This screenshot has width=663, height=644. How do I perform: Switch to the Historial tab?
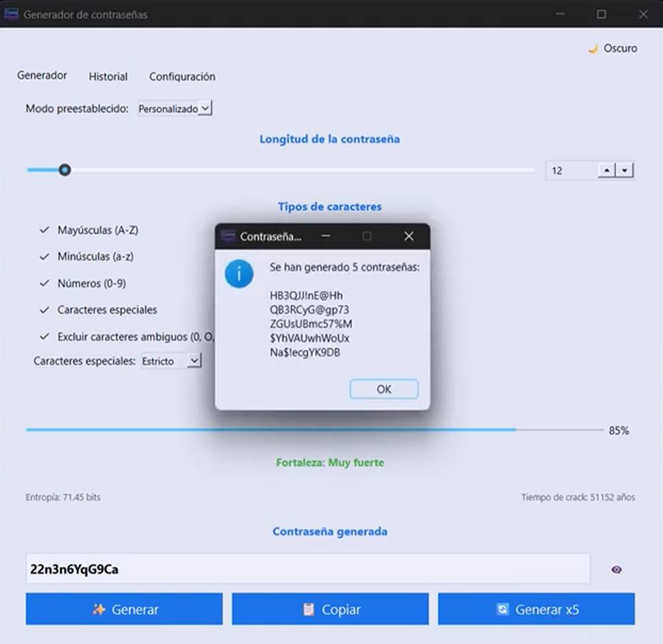click(108, 77)
